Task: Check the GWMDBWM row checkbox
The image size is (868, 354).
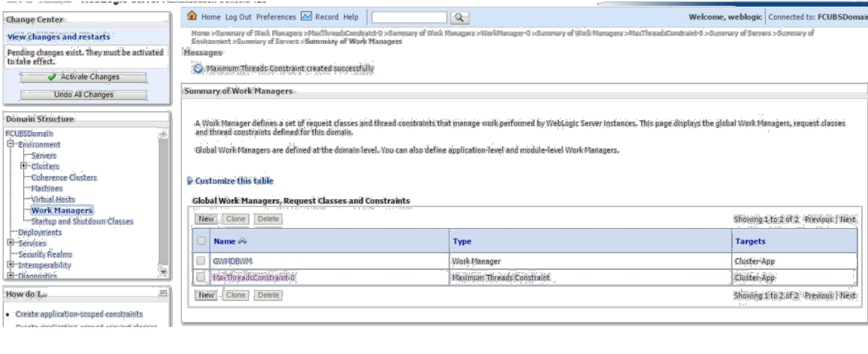Action: pyautogui.click(x=201, y=261)
